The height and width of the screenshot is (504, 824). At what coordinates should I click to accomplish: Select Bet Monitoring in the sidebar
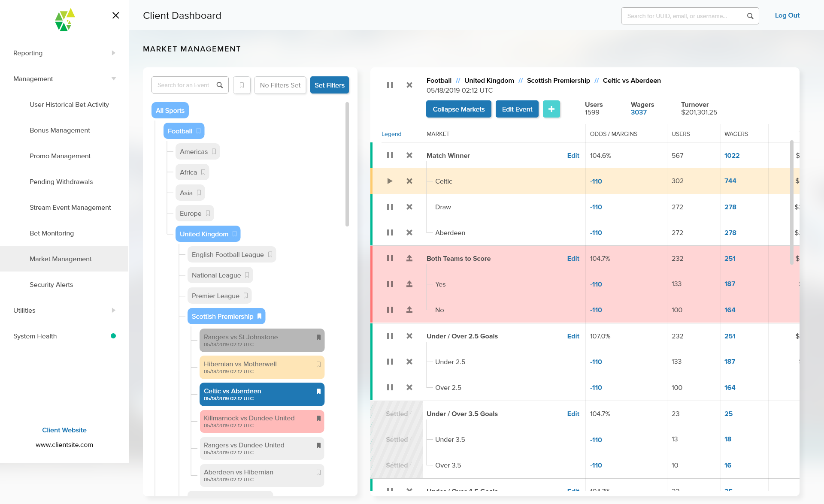tap(51, 233)
